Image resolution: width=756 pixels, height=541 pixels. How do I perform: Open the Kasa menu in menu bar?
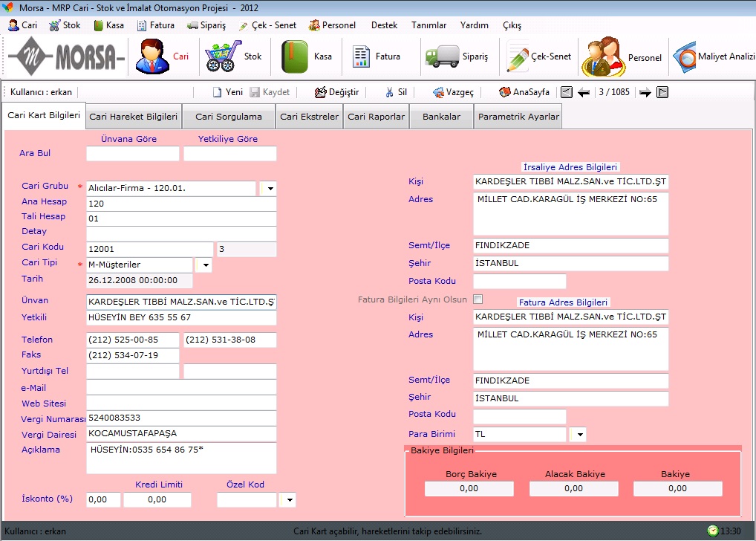click(x=108, y=25)
